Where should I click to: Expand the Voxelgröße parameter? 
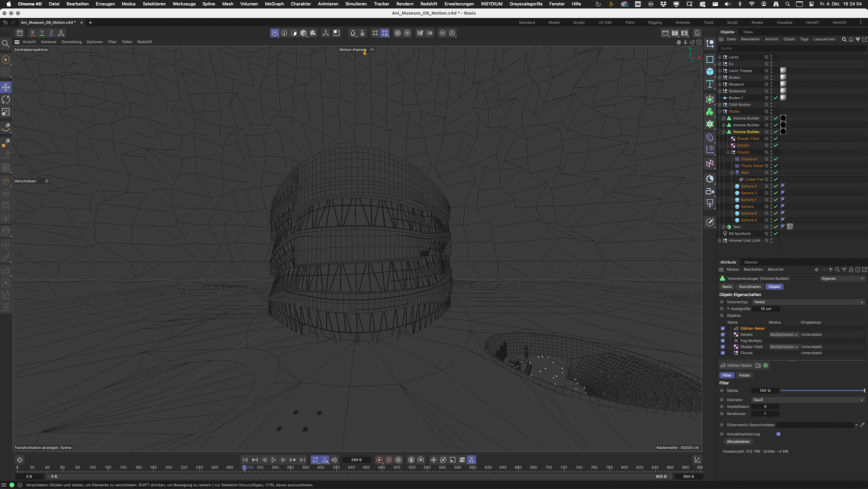click(x=728, y=309)
